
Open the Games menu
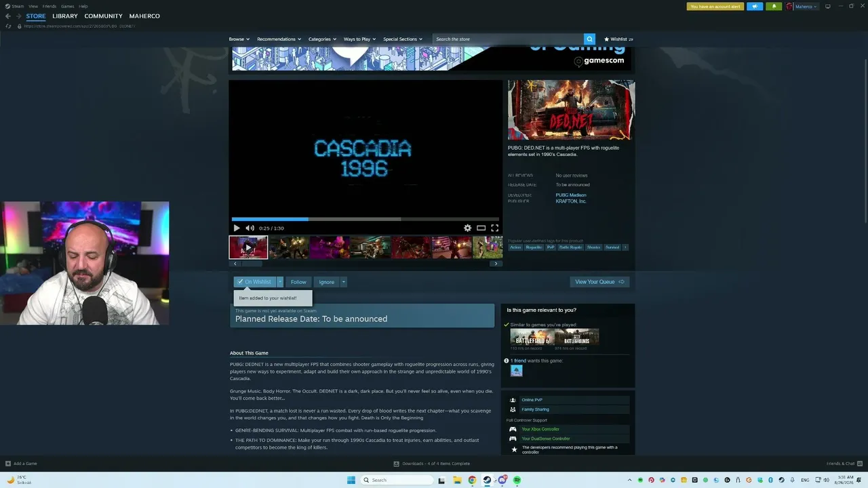click(67, 6)
